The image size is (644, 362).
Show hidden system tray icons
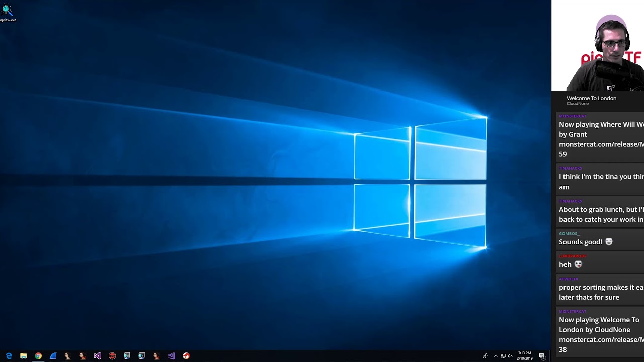click(496, 356)
